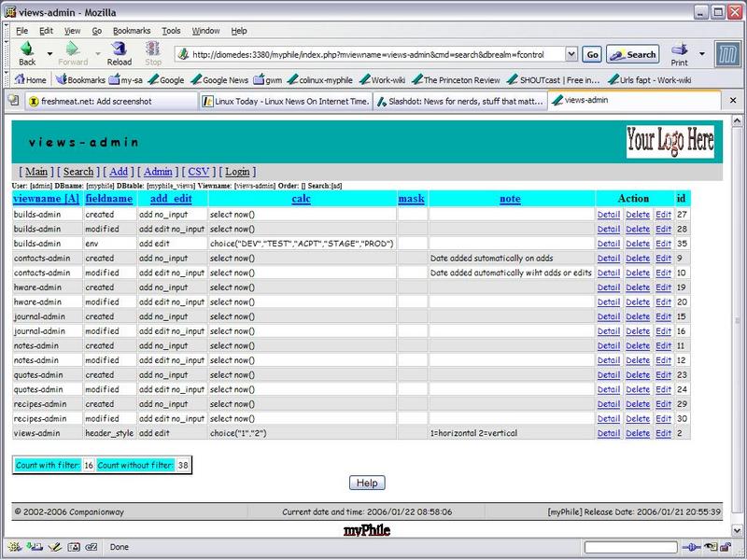Screen dimensions: 747x560
Task: Switch to the Linux Today tab
Action: tap(286, 101)
